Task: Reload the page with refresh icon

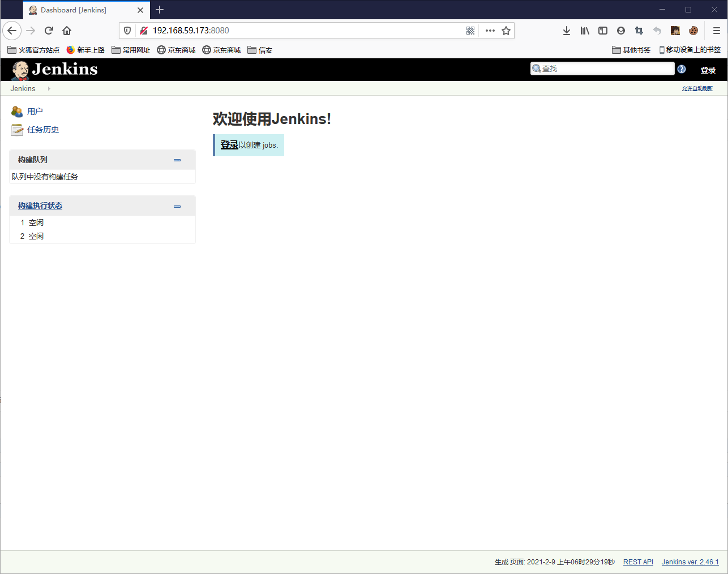Action: click(49, 31)
